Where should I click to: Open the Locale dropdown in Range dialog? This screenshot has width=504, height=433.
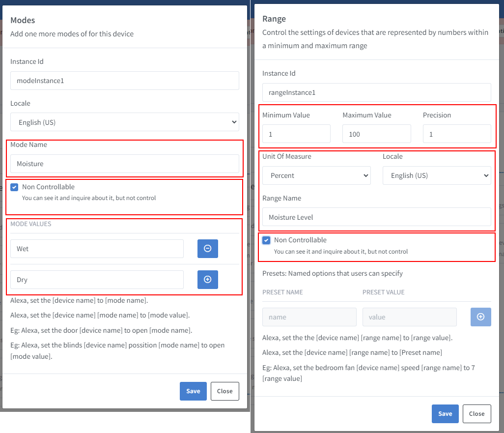pos(437,175)
